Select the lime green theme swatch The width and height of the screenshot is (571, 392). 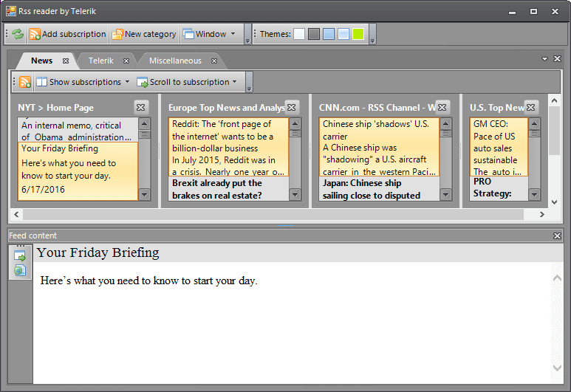click(x=358, y=34)
